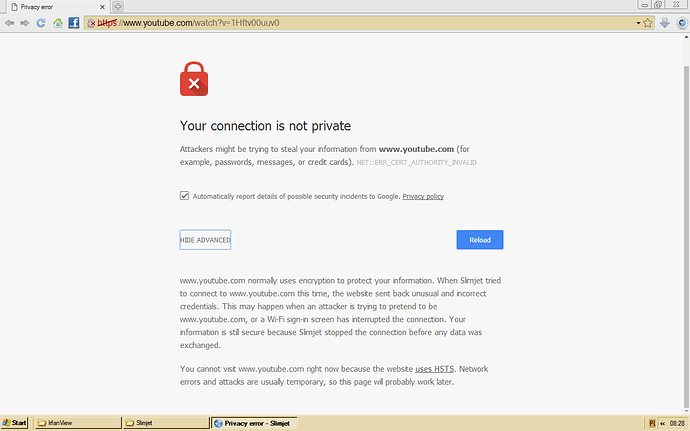Screen dimensions: 690x431
Task: Close the Privacy error tab
Action: [102, 7]
